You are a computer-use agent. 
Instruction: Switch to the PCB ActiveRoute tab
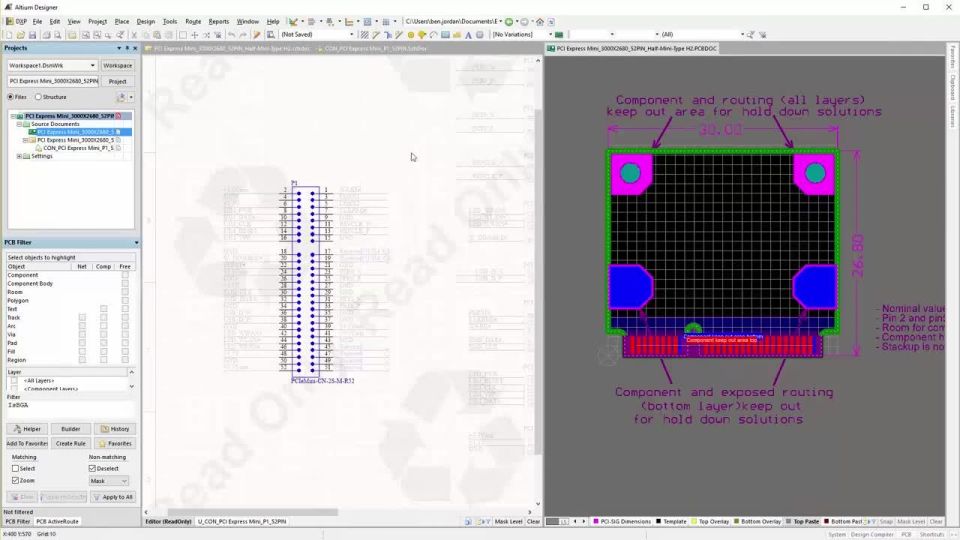[58, 522]
